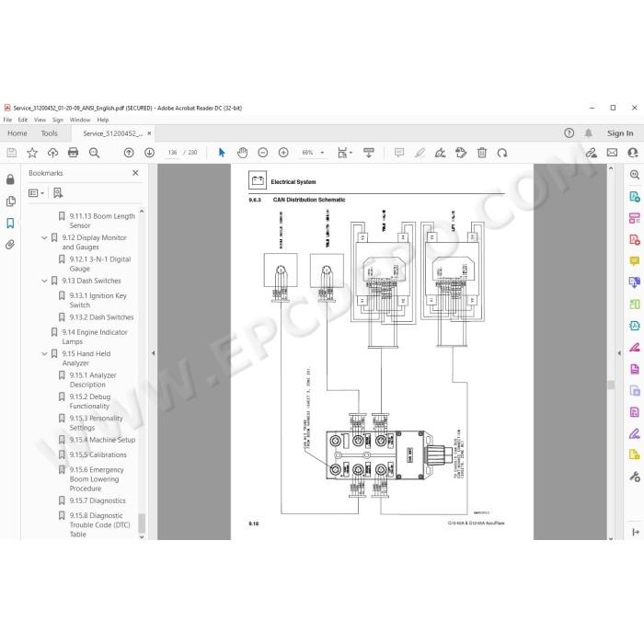Image resolution: width=644 pixels, height=644 pixels.
Task: Open the Find text magnifier
Action: pos(95,153)
